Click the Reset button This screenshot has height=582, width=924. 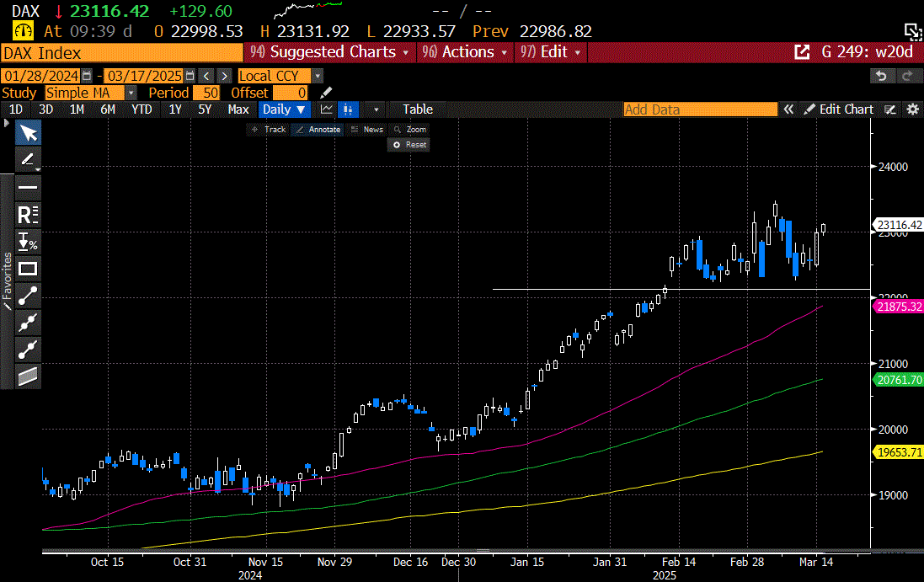point(409,145)
